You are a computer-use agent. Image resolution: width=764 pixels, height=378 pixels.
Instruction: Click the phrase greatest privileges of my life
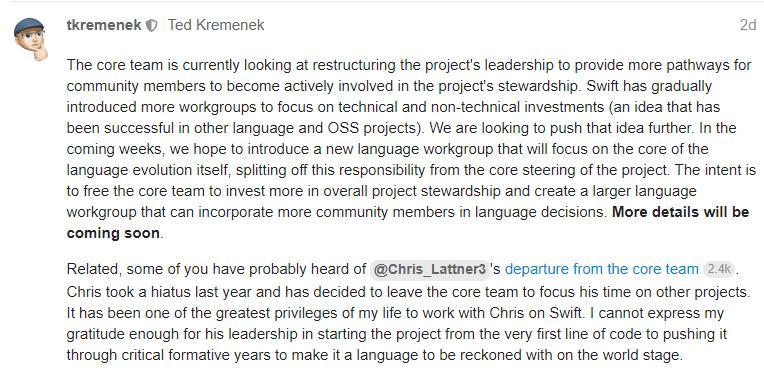tap(292, 313)
